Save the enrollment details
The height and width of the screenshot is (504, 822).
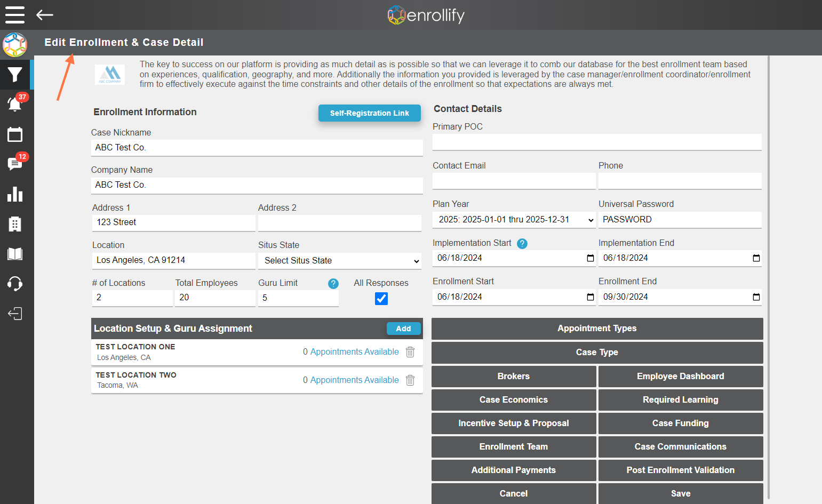tap(681, 494)
